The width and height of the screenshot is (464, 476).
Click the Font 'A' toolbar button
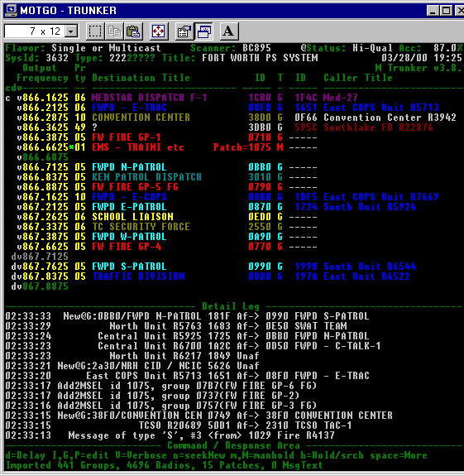(x=229, y=31)
